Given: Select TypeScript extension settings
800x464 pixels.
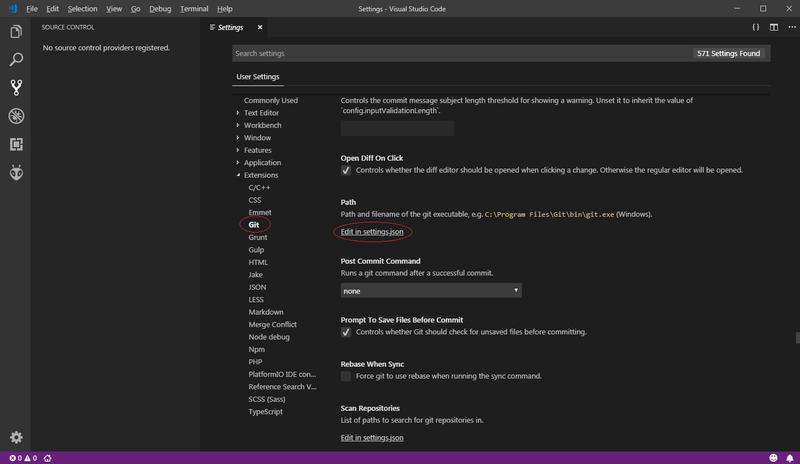Looking at the screenshot, I should click(x=265, y=412).
